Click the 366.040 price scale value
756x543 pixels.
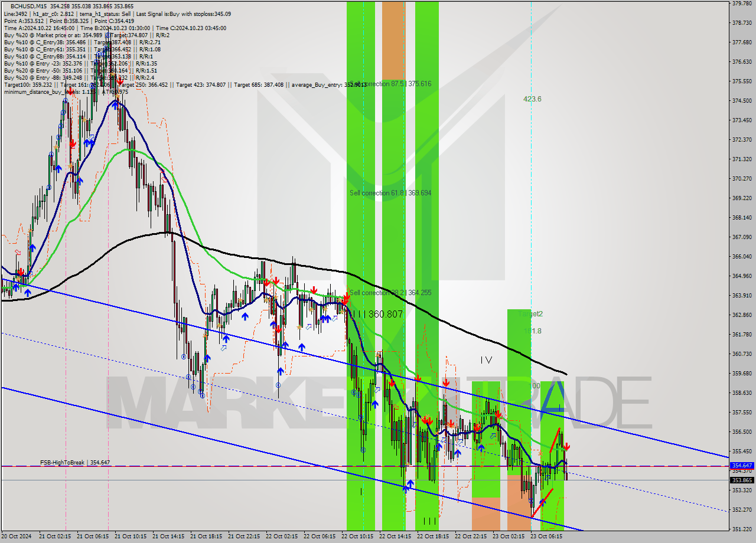pos(741,256)
